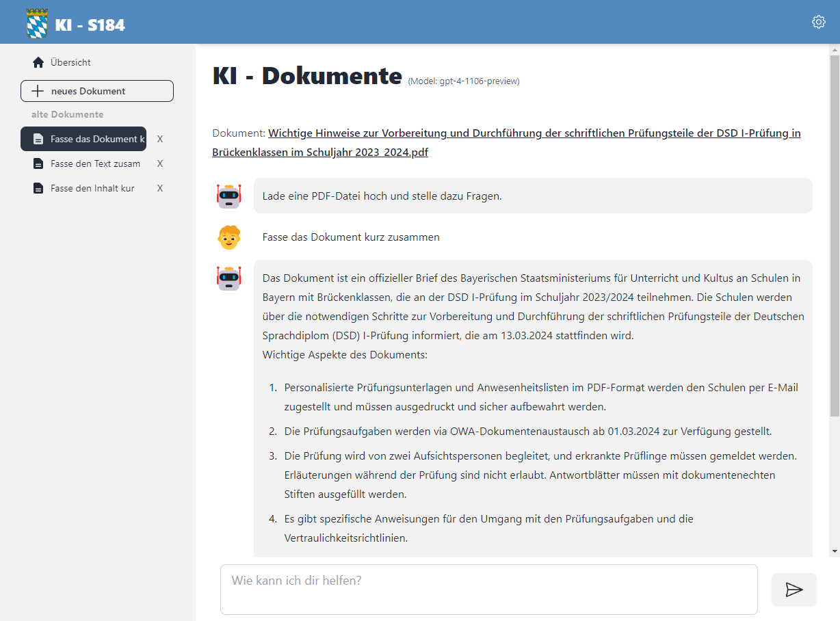840x621 pixels.
Task: Click the scrollbar down arrow
Action: click(834, 551)
